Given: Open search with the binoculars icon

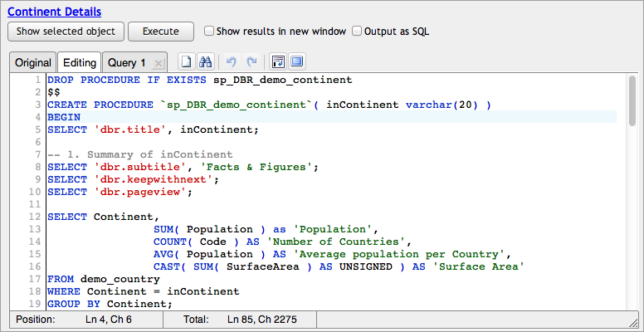Looking at the screenshot, I should 206,62.
